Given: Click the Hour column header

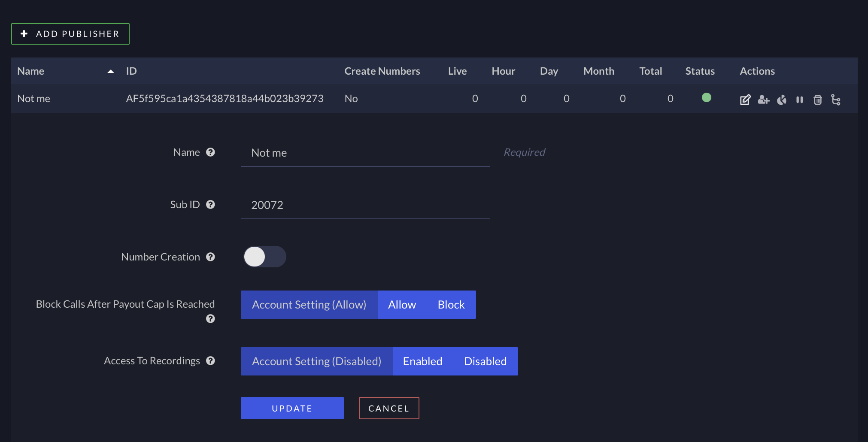Looking at the screenshot, I should [x=504, y=71].
